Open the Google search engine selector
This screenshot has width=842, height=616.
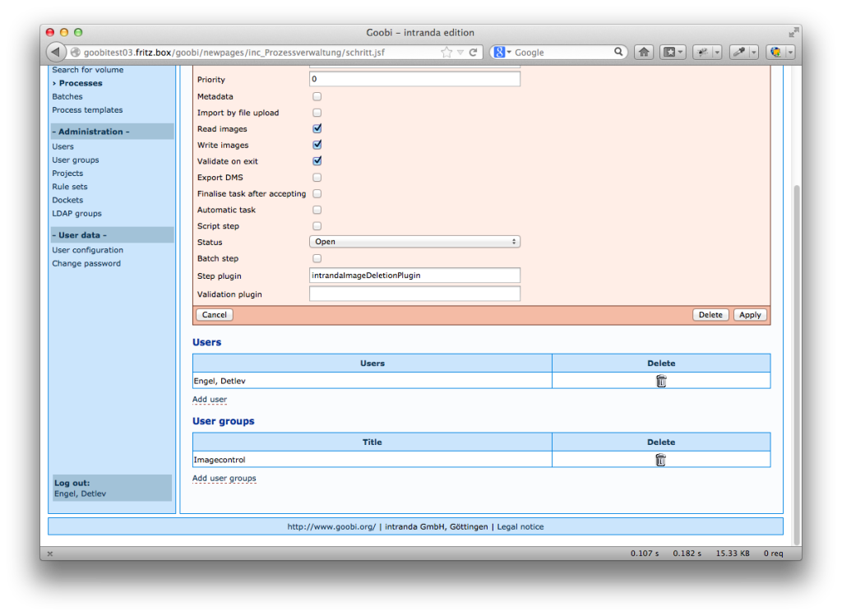coord(502,52)
